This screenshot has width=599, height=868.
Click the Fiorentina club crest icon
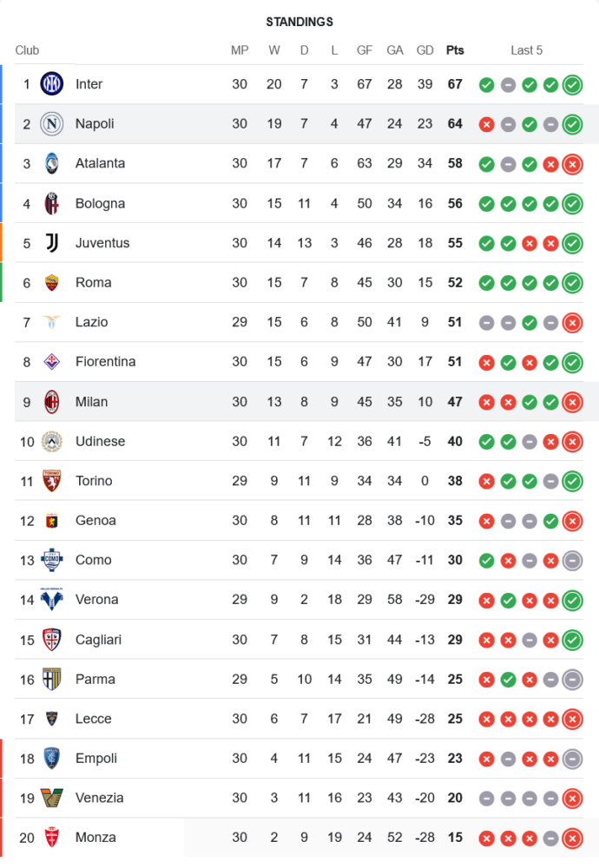point(52,362)
